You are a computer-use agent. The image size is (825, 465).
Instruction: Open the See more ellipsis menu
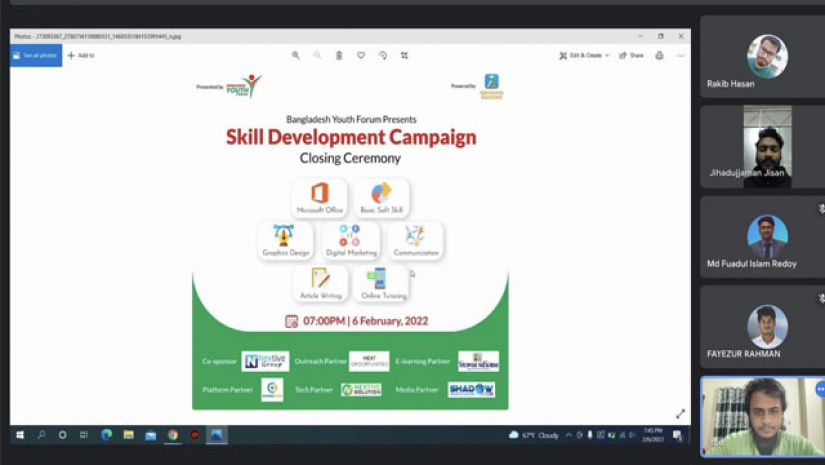(681, 55)
